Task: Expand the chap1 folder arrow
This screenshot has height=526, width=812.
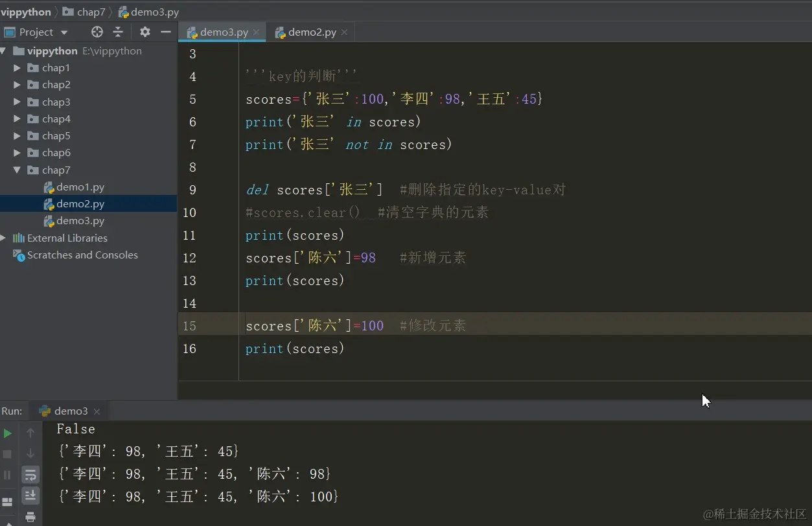Action: pos(17,67)
